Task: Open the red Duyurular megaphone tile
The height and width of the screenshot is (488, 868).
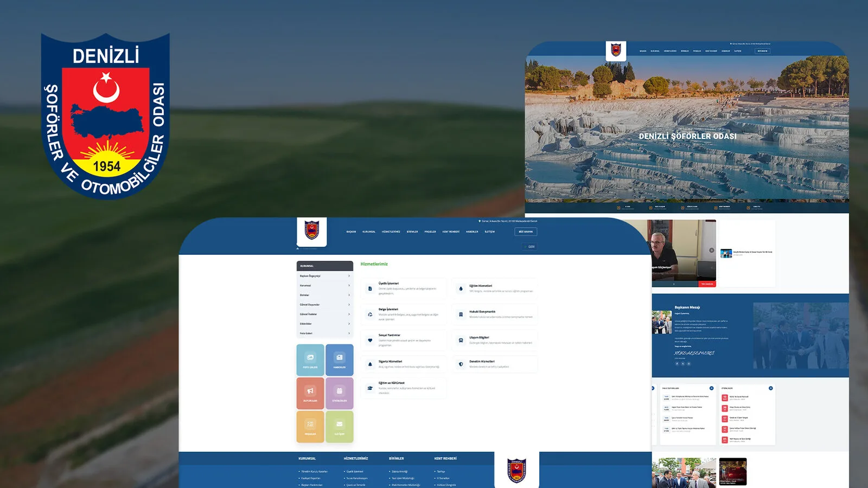Action: [310, 393]
